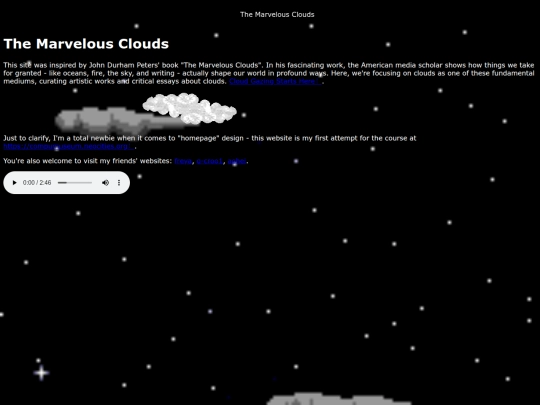Play the audio track
The width and height of the screenshot is (540, 405).
click(14, 183)
